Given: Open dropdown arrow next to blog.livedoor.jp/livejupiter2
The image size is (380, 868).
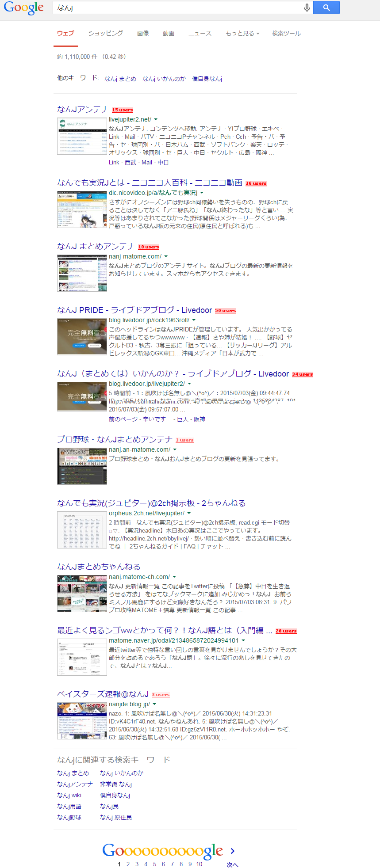Looking at the screenshot, I should coord(189,384).
